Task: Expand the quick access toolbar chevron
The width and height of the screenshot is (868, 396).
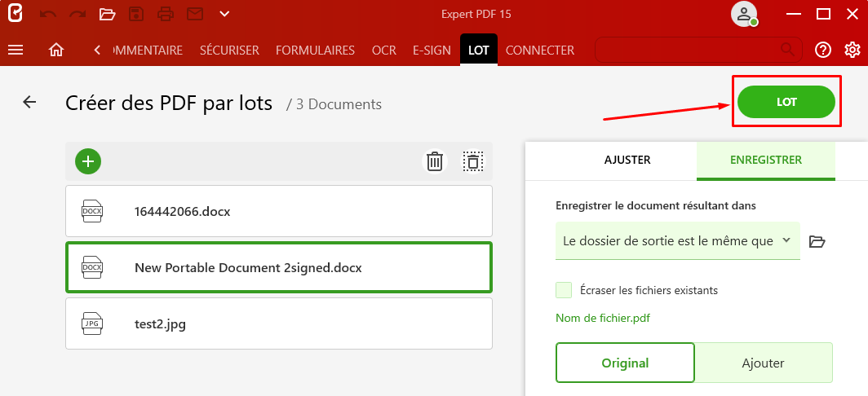Action: (224, 14)
